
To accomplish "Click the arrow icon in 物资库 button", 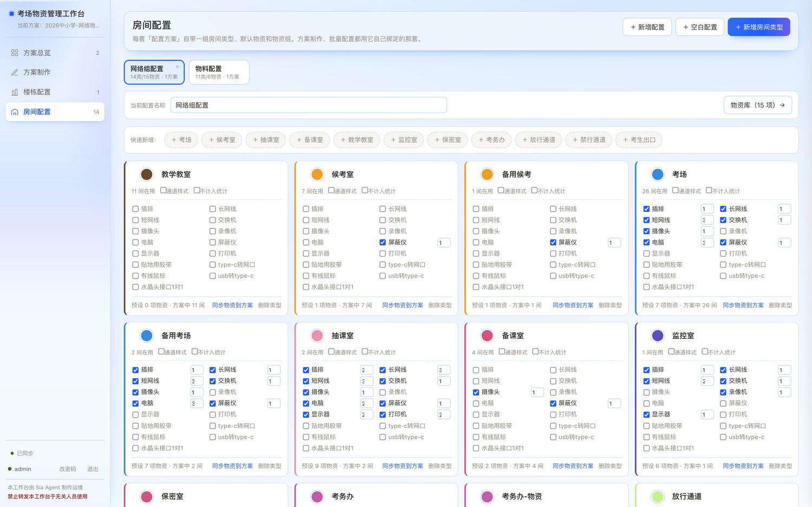I will (782, 106).
